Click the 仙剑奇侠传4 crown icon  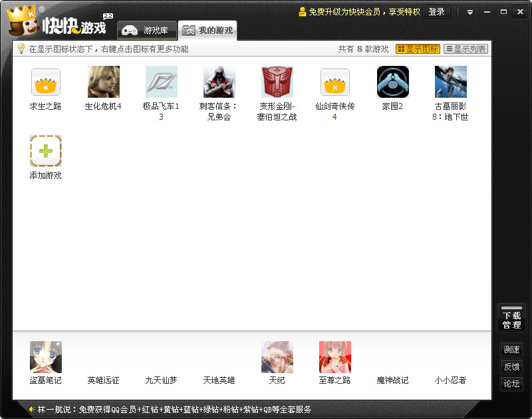click(335, 82)
